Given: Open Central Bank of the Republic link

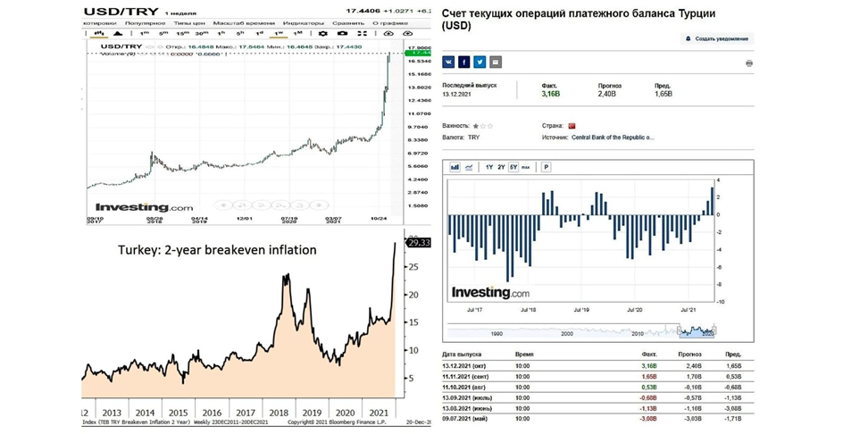Looking at the screenshot, I should [x=613, y=137].
